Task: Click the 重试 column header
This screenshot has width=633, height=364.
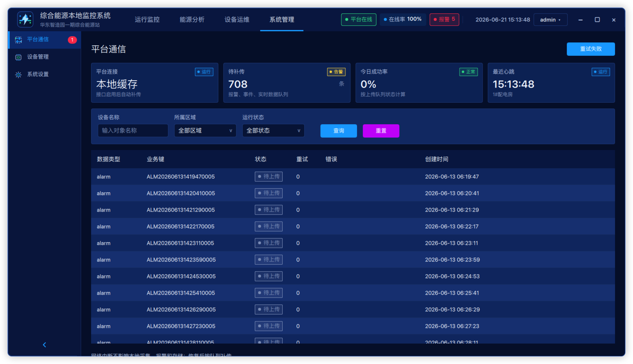Action: pyautogui.click(x=302, y=159)
